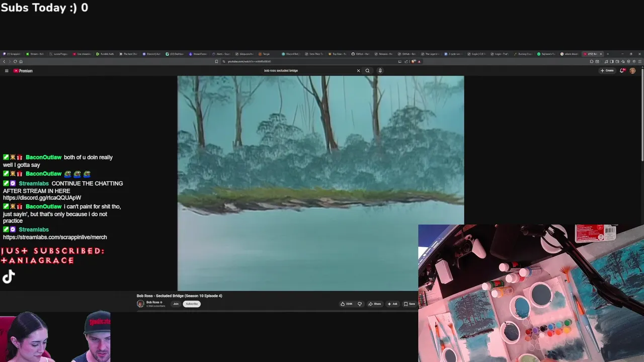Go back with browser back arrow
This screenshot has width=644, height=362.
(x=4, y=61)
